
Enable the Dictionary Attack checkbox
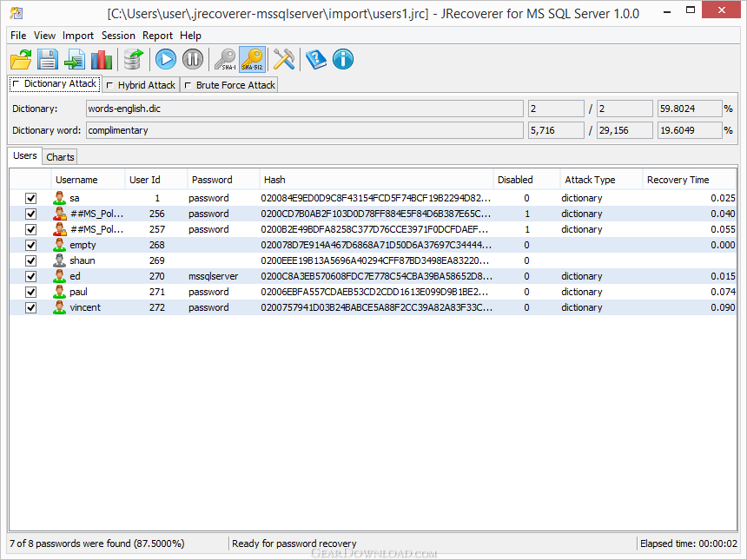click(x=16, y=84)
